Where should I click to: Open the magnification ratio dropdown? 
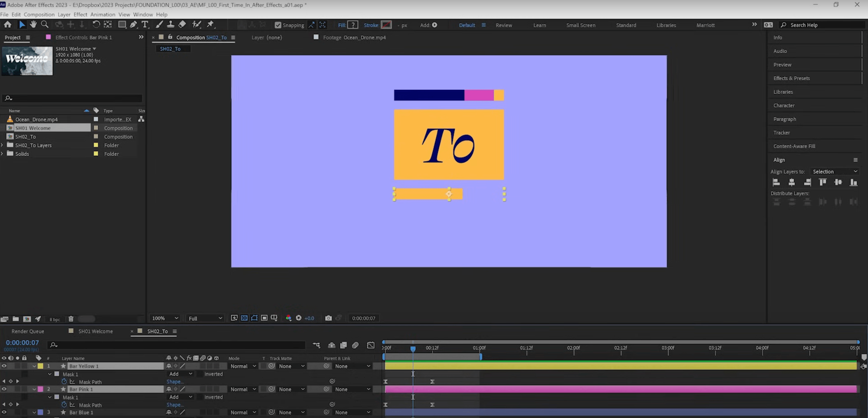click(164, 318)
